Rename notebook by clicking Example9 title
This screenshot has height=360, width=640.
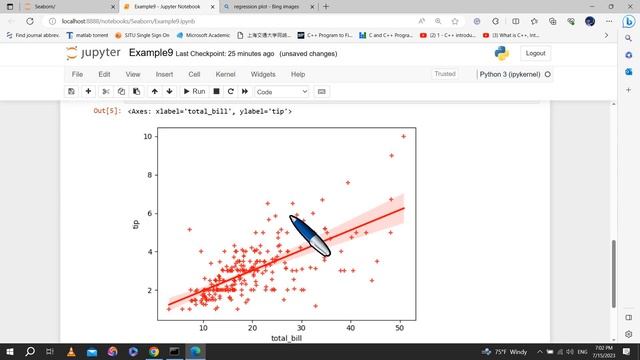coord(151,53)
